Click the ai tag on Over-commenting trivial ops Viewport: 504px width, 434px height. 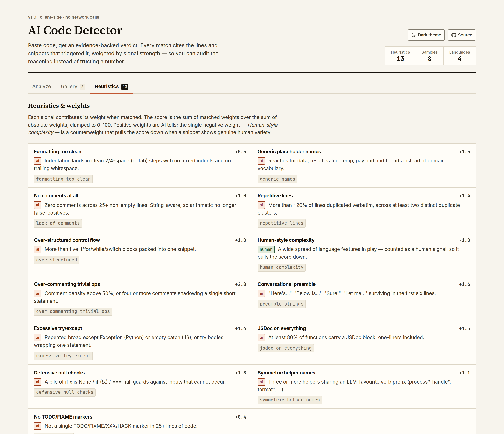[x=37, y=293]
